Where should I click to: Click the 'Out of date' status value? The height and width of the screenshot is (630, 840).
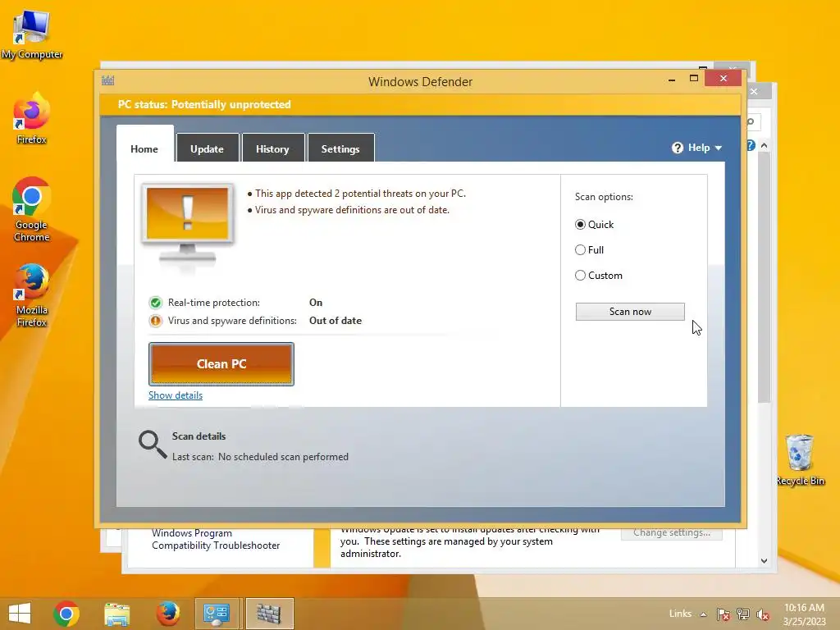click(x=336, y=321)
